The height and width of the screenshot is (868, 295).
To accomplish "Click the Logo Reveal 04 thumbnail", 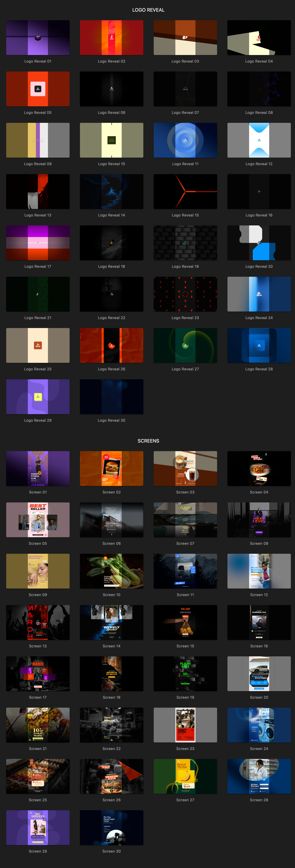I will click(259, 37).
